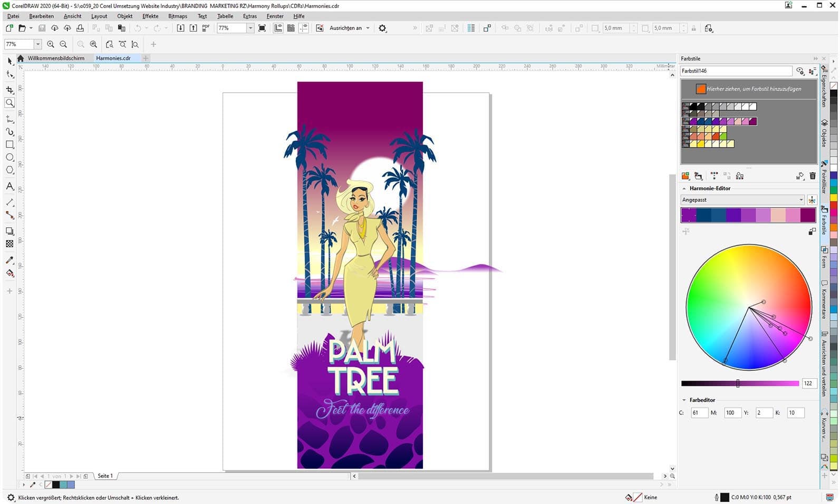The image size is (840, 504).
Task: Click the 'Seite 1' page tab
Action: click(105, 476)
